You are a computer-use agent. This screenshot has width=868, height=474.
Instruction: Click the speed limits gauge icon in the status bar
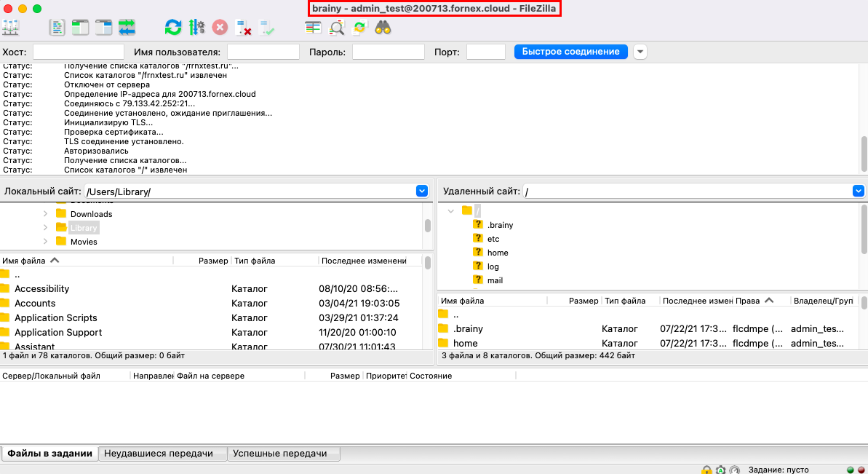click(735, 470)
